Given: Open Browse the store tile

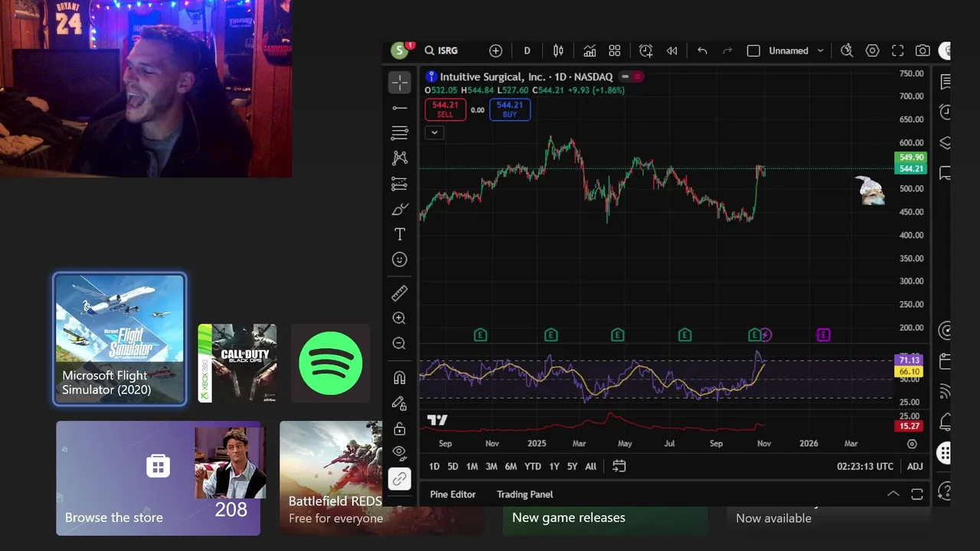Looking at the screenshot, I should [158, 478].
